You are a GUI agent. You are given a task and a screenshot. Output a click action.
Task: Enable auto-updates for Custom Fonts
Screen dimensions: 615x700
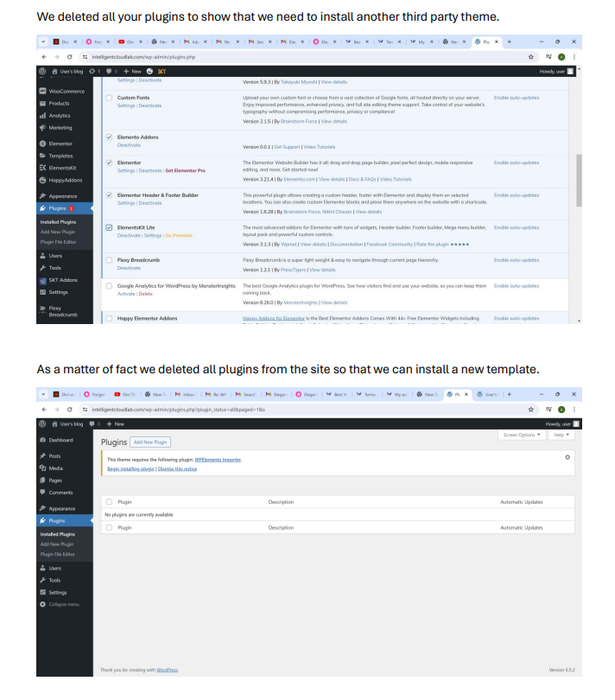click(x=517, y=98)
